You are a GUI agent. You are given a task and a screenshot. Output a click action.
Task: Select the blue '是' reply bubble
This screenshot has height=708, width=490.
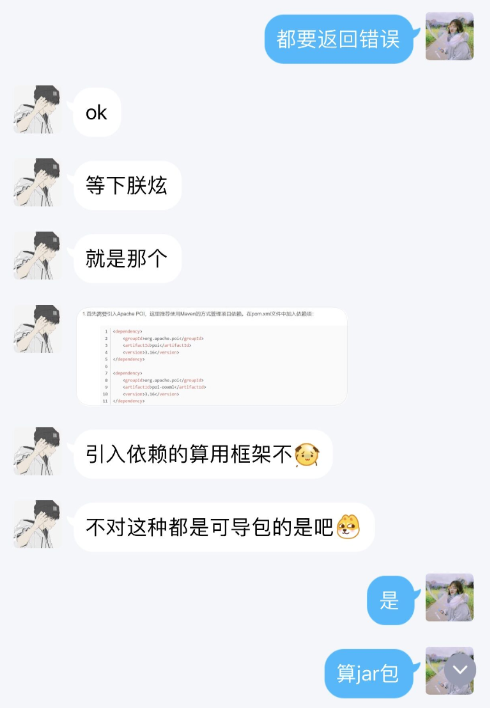390,600
